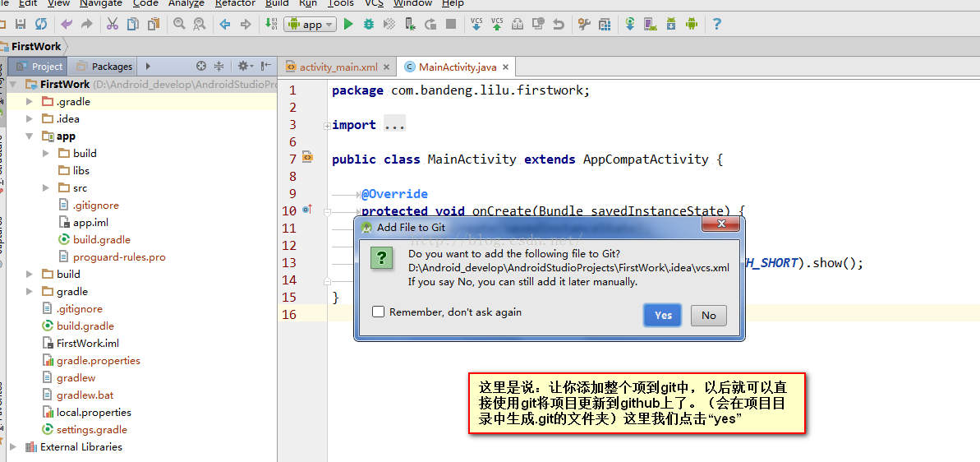This screenshot has width=980, height=462.
Task: Open the SDK Manager icon
Action: click(x=671, y=25)
